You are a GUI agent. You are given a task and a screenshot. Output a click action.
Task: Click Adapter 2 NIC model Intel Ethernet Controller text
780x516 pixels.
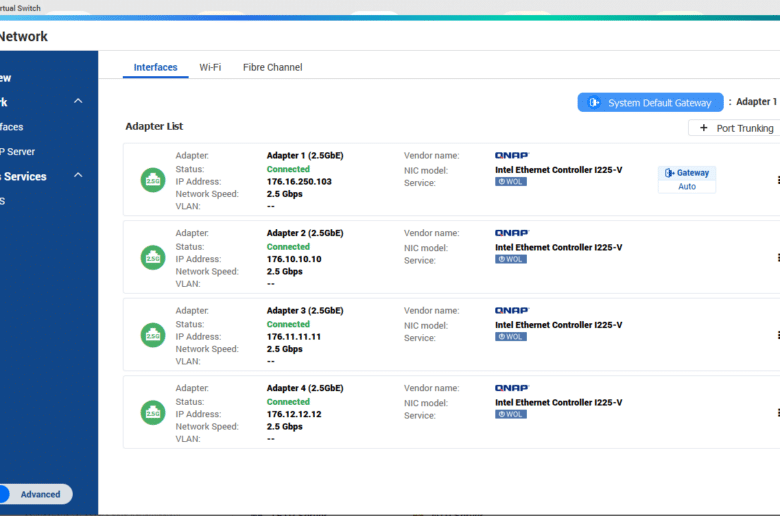click(559, 247)
